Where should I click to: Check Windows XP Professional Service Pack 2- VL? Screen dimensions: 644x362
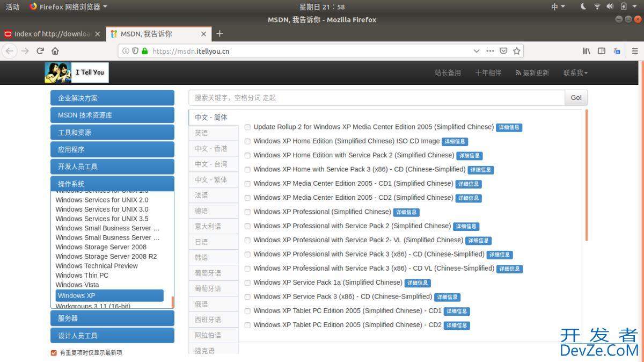point(247,240)
